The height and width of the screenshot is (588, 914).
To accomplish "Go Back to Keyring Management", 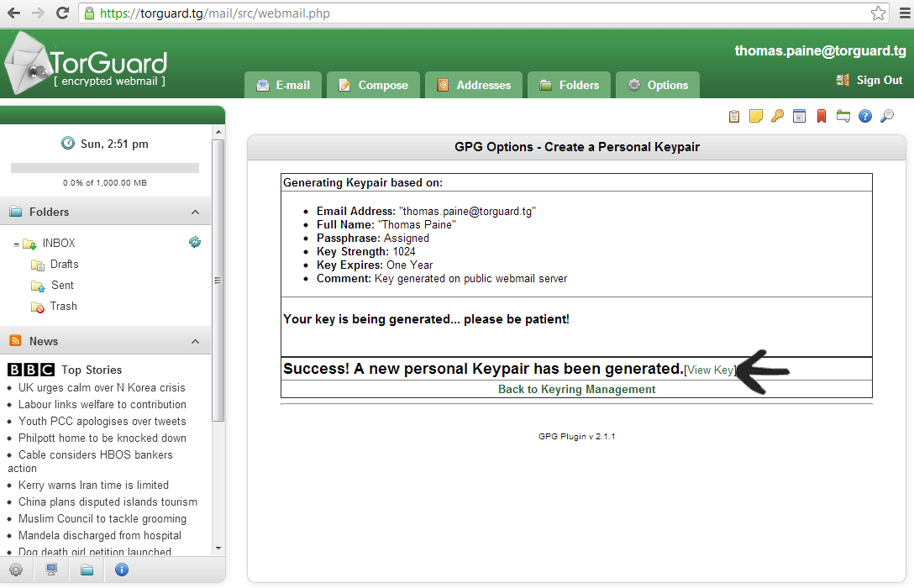I will [576, 390].
